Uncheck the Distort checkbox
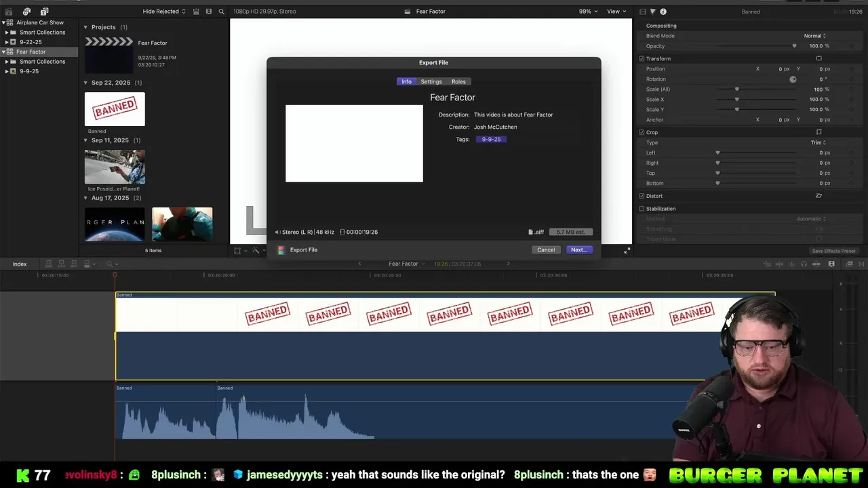The height and width of the screenshot is (488, 868). click(x=642, y=196)
